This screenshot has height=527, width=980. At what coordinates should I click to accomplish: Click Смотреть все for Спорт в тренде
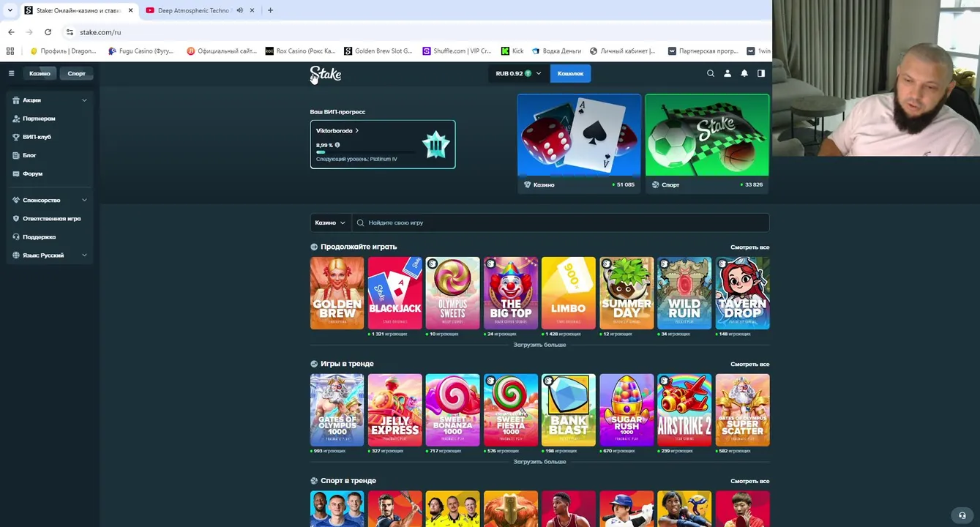click(x=749, y=481)
